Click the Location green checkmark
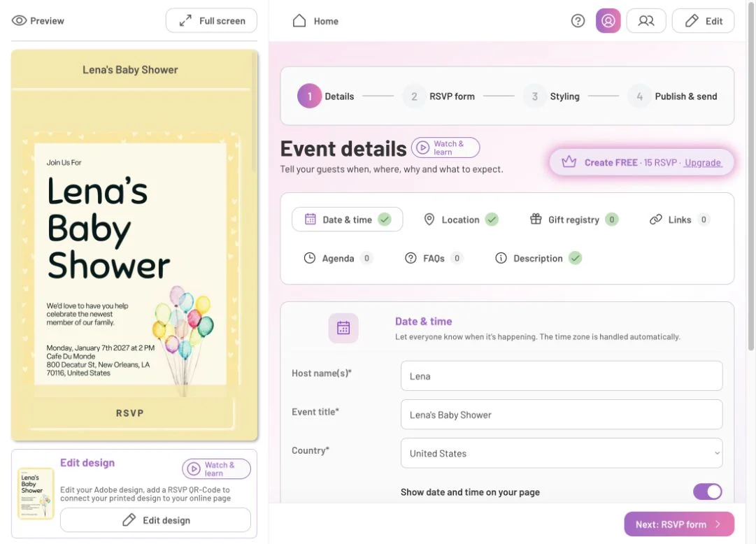 492,220
